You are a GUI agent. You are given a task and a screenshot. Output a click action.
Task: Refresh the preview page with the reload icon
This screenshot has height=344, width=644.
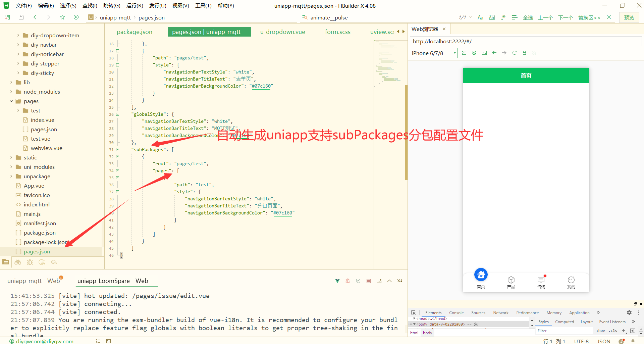tap(515, 53)
